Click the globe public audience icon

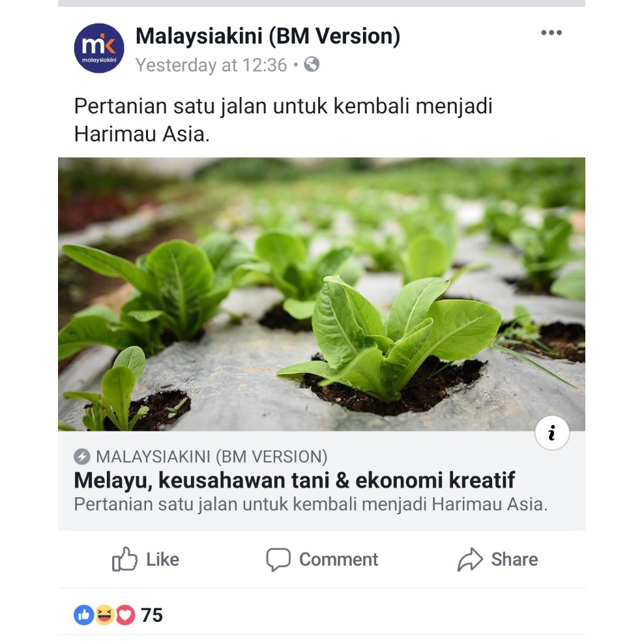[312, 65]
